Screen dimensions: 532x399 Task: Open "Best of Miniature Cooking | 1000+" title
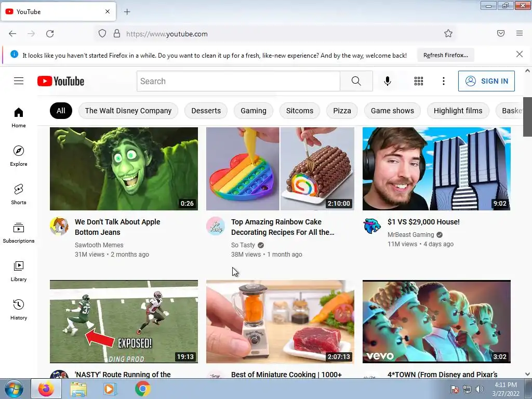(286, 375)
